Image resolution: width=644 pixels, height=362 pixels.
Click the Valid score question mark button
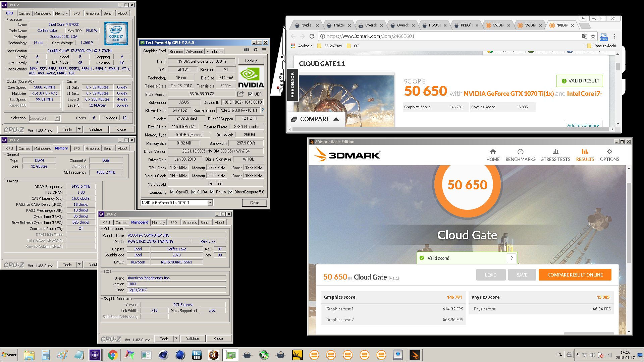tap(512, 258)
